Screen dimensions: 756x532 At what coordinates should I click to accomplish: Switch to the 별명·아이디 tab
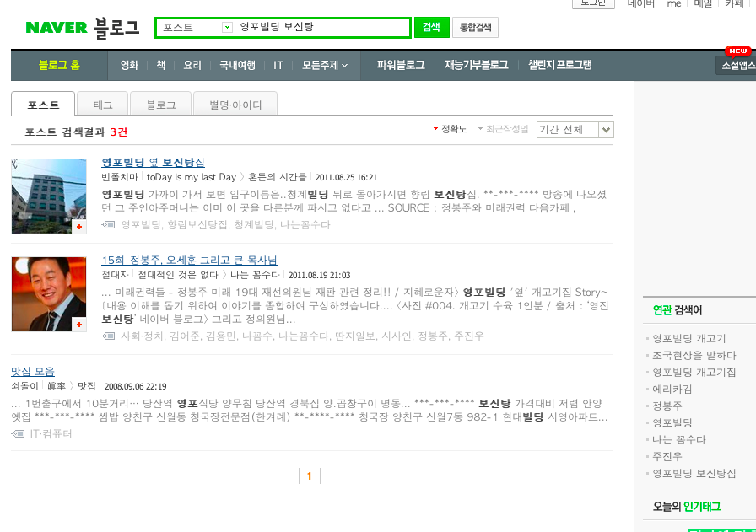(x=235, y=104)
